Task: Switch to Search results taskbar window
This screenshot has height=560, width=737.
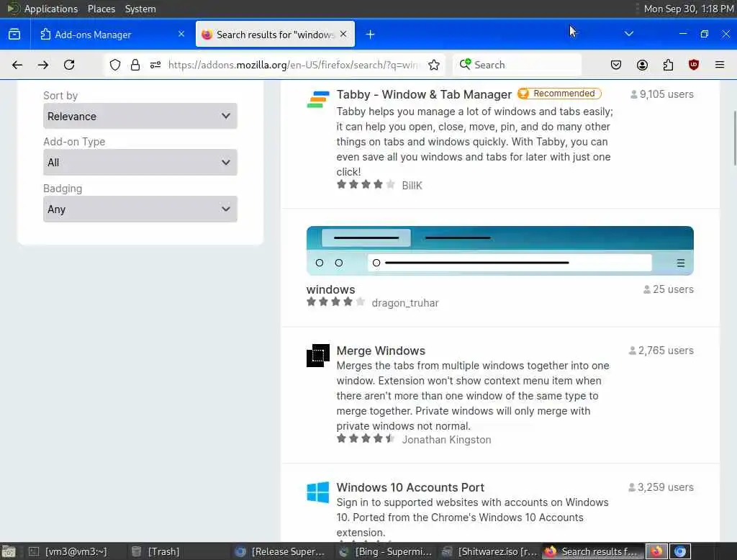Action: coord(592,551)
